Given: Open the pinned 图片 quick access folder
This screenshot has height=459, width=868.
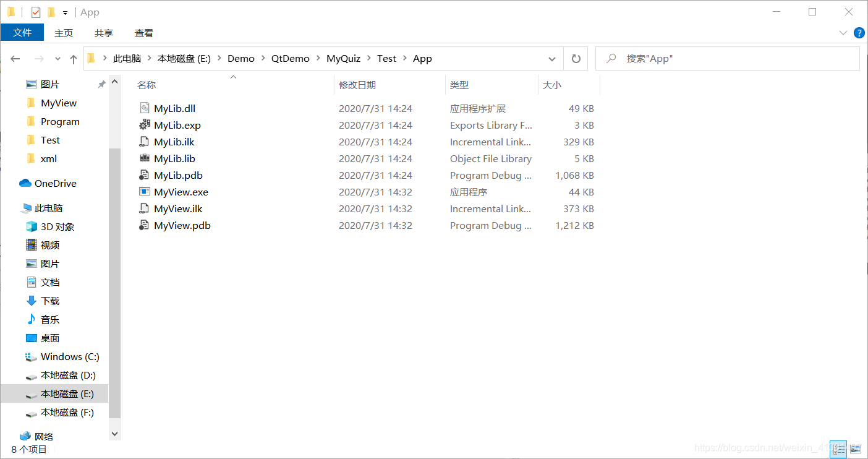Looking at the screenshot, I should click(43, 84).
